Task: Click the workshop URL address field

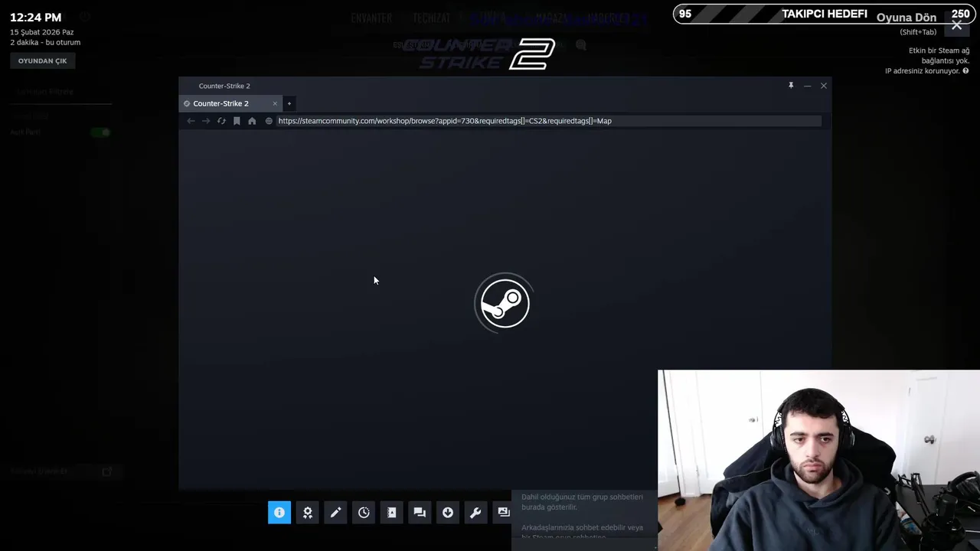Action: coord(548,121)
